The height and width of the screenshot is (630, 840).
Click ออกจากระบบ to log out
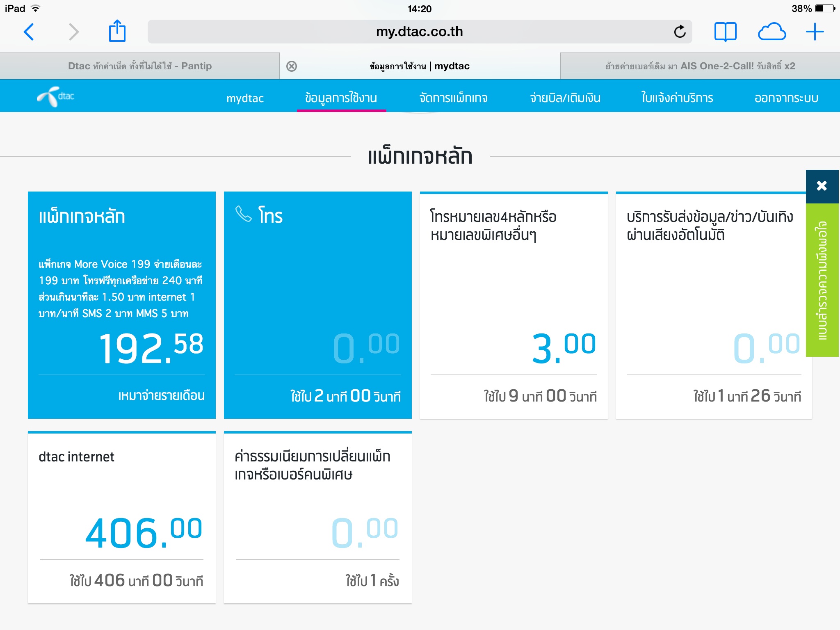click(786, 98)
